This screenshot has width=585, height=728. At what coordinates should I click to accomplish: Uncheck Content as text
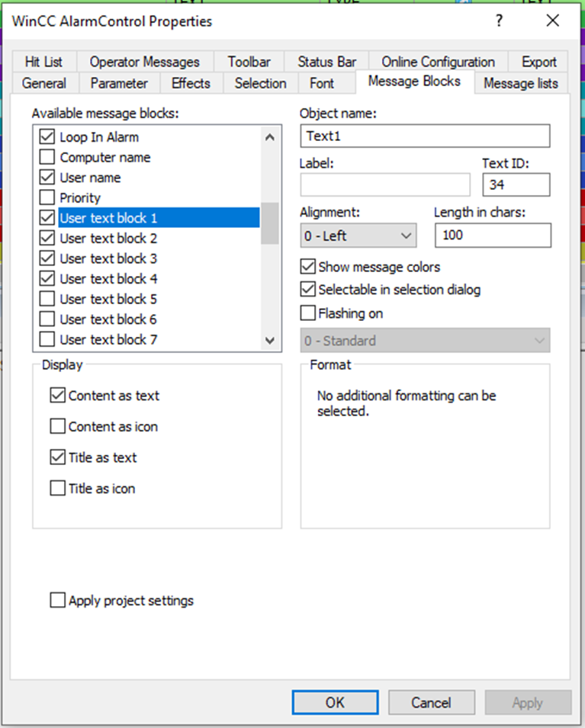click(x=57, y=395)
